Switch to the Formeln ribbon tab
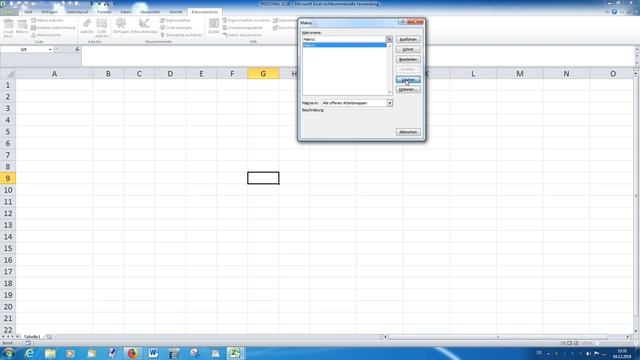This screenshot has height=360, width=640. [x=104, y=12]
